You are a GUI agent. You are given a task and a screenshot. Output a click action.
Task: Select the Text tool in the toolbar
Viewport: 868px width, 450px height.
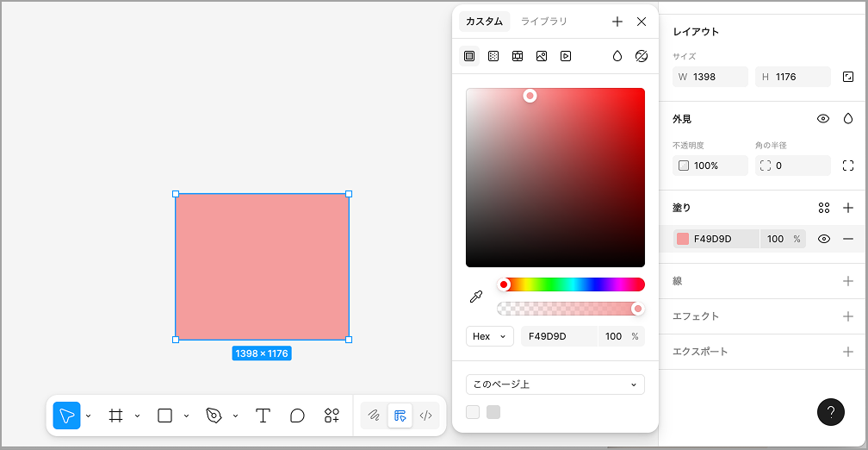[263, 416]
